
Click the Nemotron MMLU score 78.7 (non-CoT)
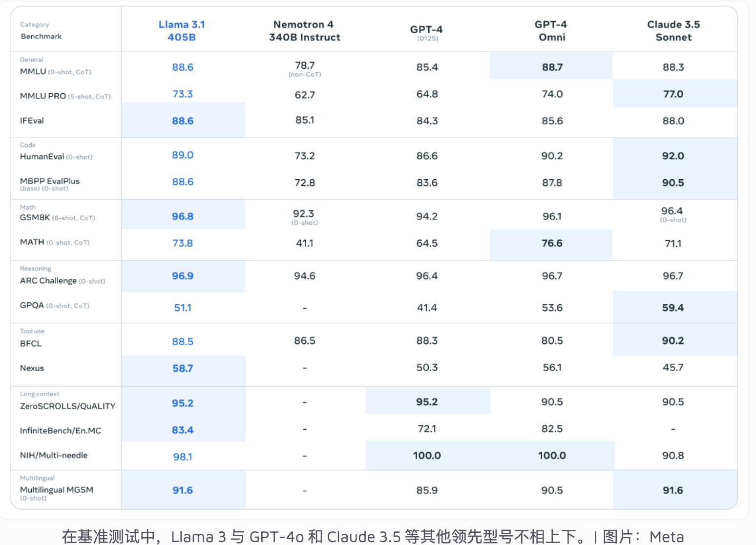[305, 69]
